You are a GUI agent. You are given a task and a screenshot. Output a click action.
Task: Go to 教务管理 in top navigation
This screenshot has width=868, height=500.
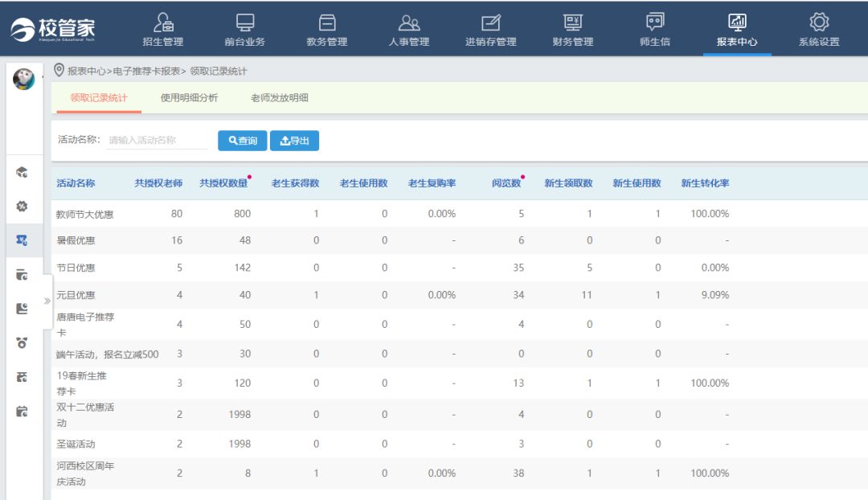(327, 30)
